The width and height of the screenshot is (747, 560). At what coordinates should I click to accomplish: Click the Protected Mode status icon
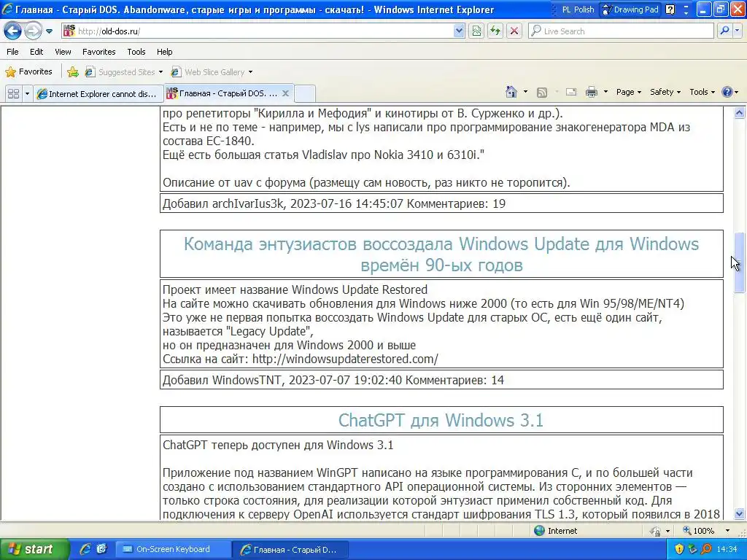coord(656,531)
